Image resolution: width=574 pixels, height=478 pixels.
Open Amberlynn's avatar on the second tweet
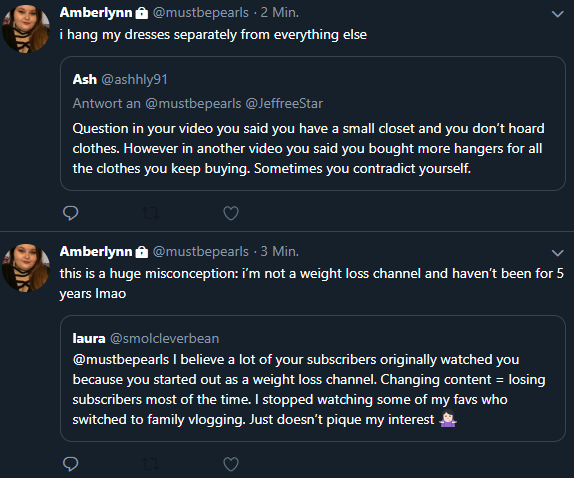click(26, 268)
